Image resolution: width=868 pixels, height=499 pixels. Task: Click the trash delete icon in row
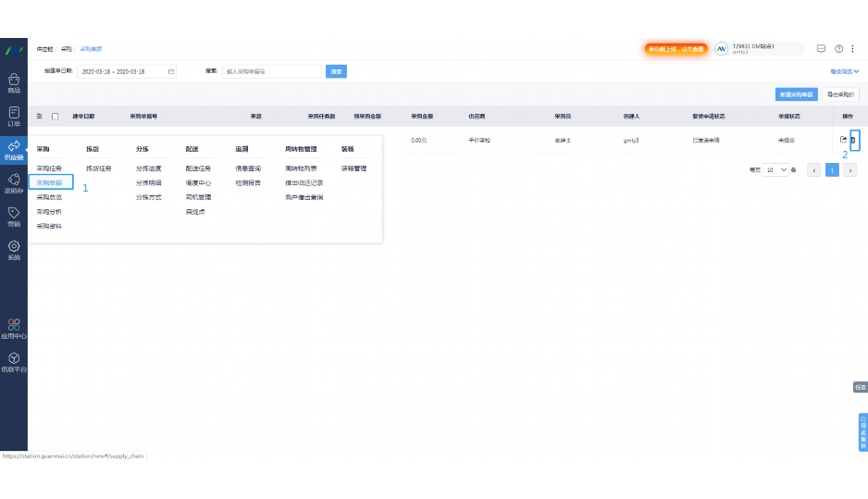coord(854,140)
